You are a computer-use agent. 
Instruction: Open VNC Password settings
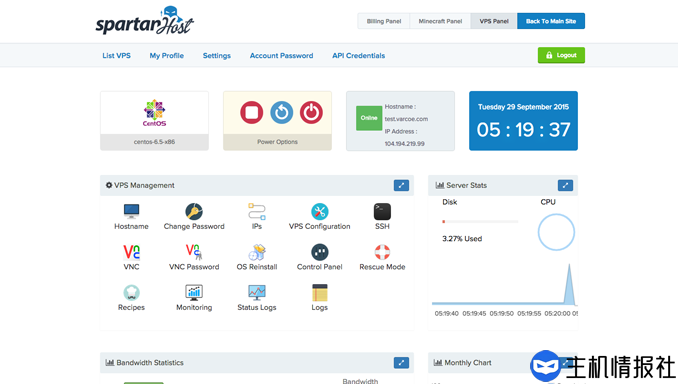pos(194,252)
